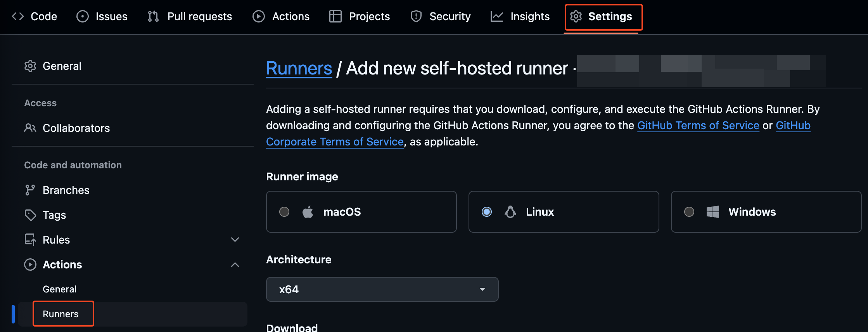The image size is (868, 332).
Task: Open GitHub Corporate Terms of Service link
Action: point(335,142)
